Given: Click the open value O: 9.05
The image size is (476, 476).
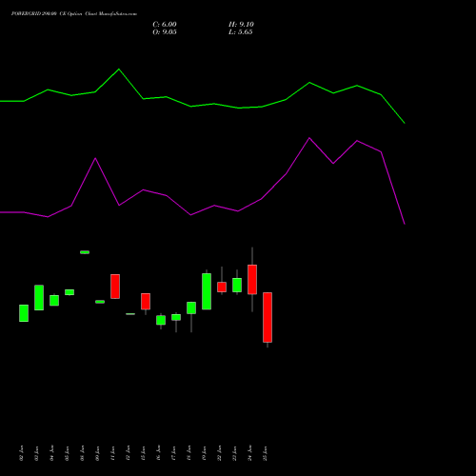Looking at the screenshot, I should [165, 32].
